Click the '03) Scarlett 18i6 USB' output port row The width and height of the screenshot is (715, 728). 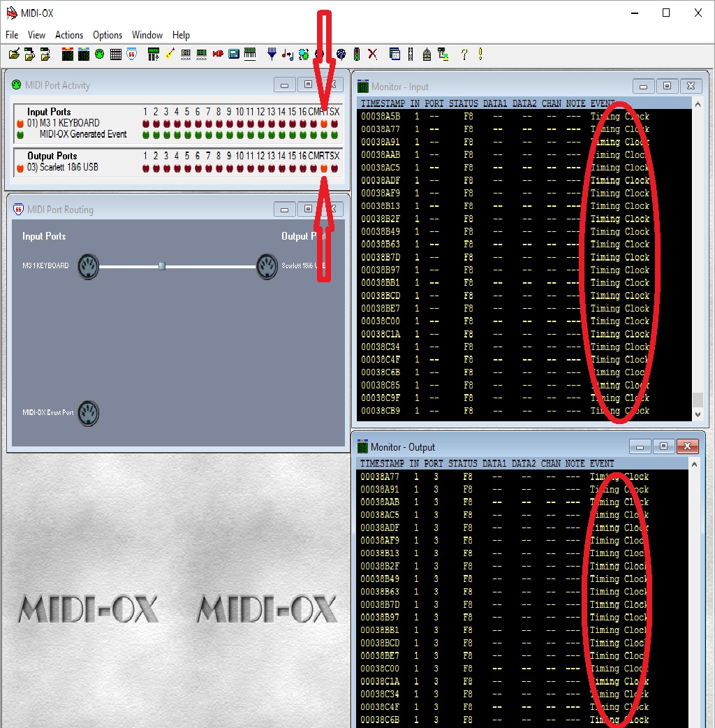(x=179, y=168)
